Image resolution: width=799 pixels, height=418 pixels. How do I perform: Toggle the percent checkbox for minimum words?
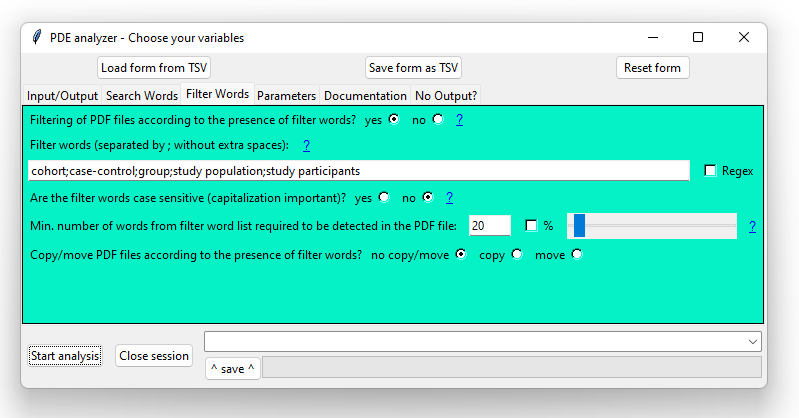point(531,226)
